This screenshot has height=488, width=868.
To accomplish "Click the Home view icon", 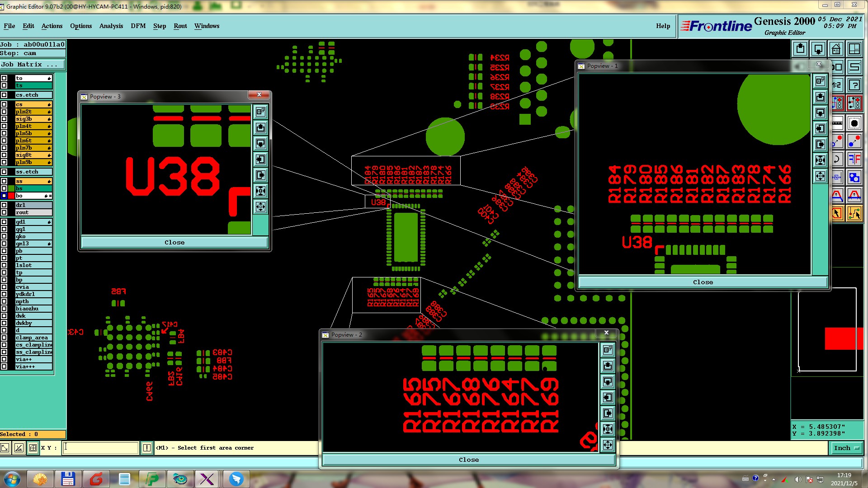I will [836, 49].
